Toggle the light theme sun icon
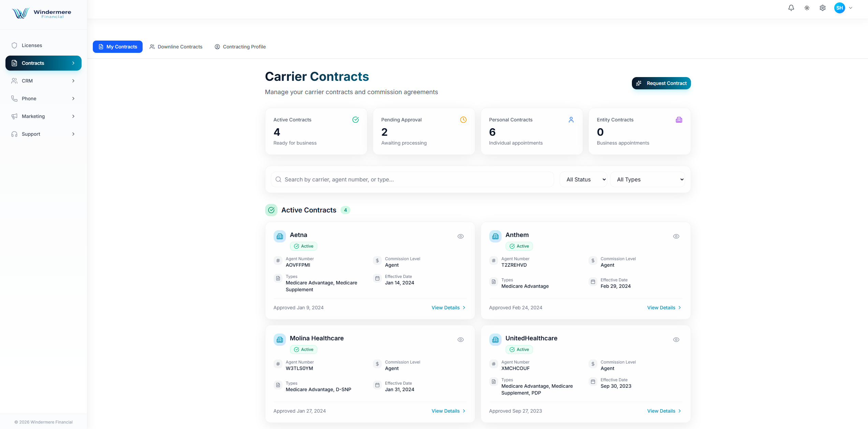868x429 pixels. (807, 8)
